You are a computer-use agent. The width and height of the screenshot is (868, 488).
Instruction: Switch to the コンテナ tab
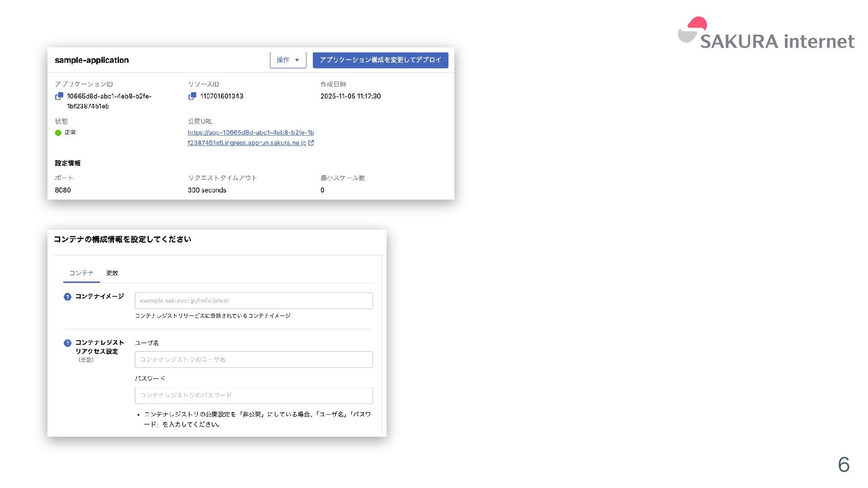tap(81, 273)
